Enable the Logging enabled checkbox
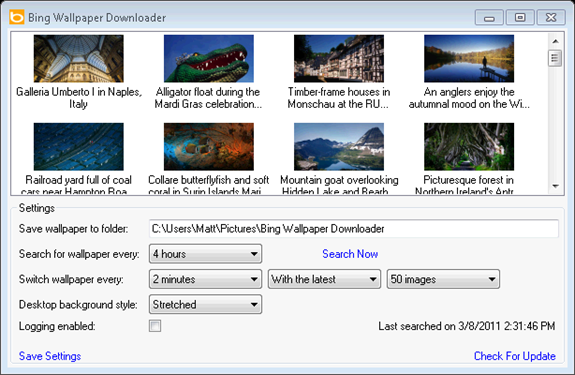Viewport: 575px width, 375px height. (x=155, y=326)
